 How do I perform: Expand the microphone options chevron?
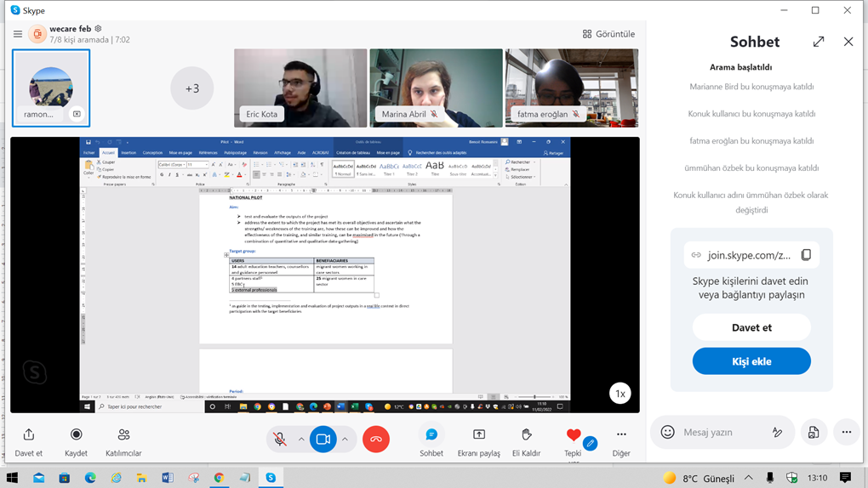pyautogui.click(x=301, y=439)
